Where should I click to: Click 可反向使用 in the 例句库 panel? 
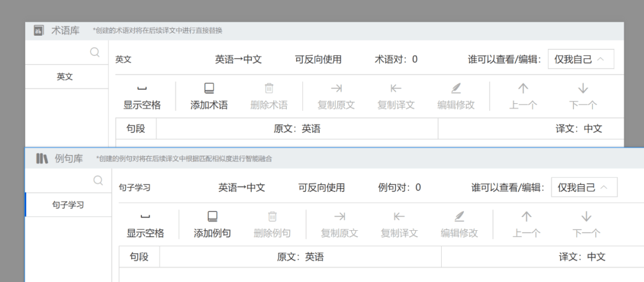[x=321, y=188]
